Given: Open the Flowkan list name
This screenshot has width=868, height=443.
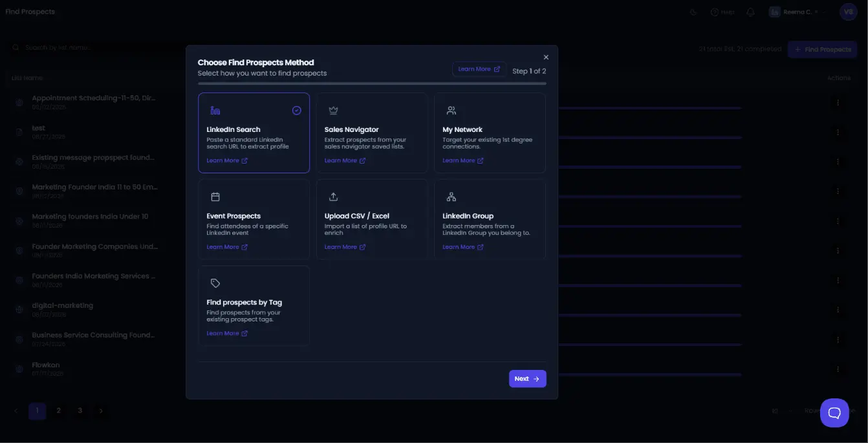Looking at the screenshot, I should click(x=46, y=365).
